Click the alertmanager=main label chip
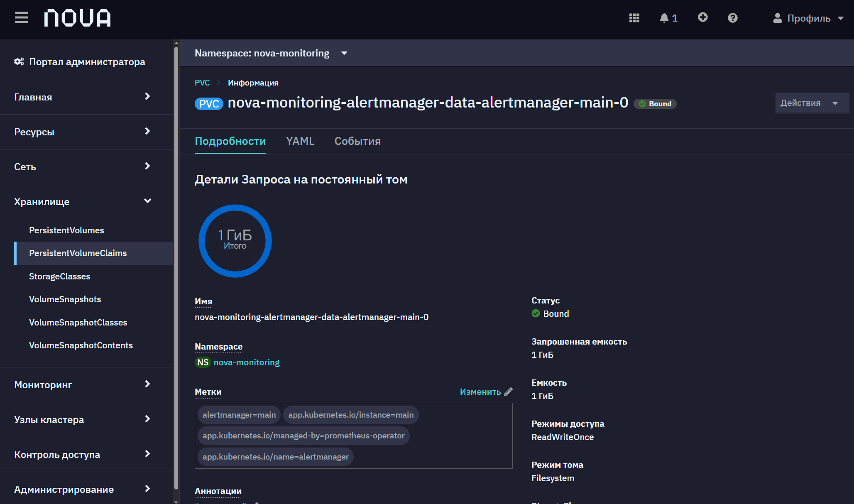The height and width of the screenshot is (504, 854). 239,415
